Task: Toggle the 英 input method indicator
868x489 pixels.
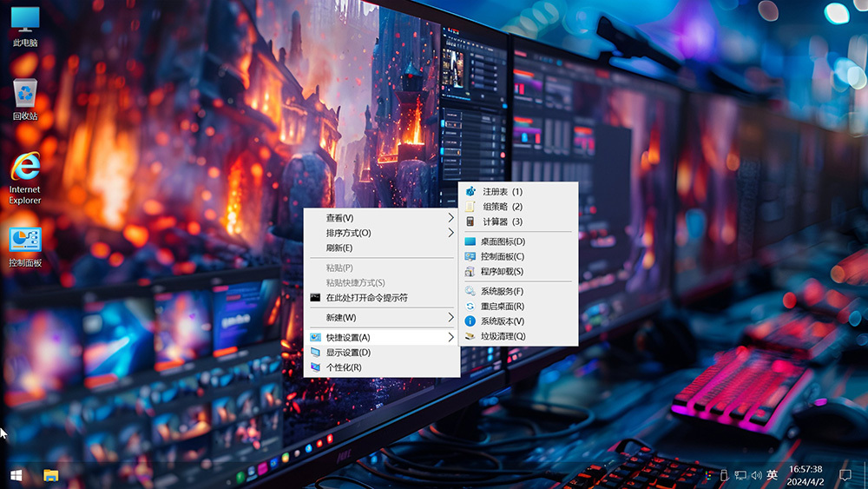Action: tap(772, 475)
